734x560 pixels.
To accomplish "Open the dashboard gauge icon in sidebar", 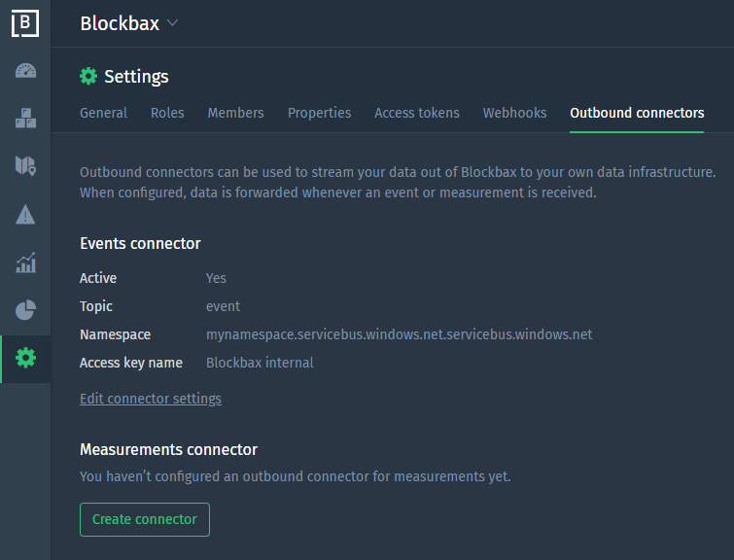I will click(x=25, y=71).
